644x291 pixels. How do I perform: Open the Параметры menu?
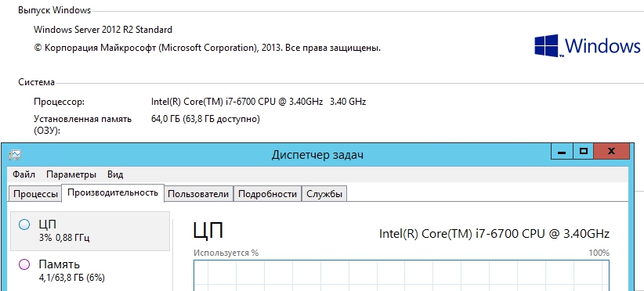tap(71, 174)
